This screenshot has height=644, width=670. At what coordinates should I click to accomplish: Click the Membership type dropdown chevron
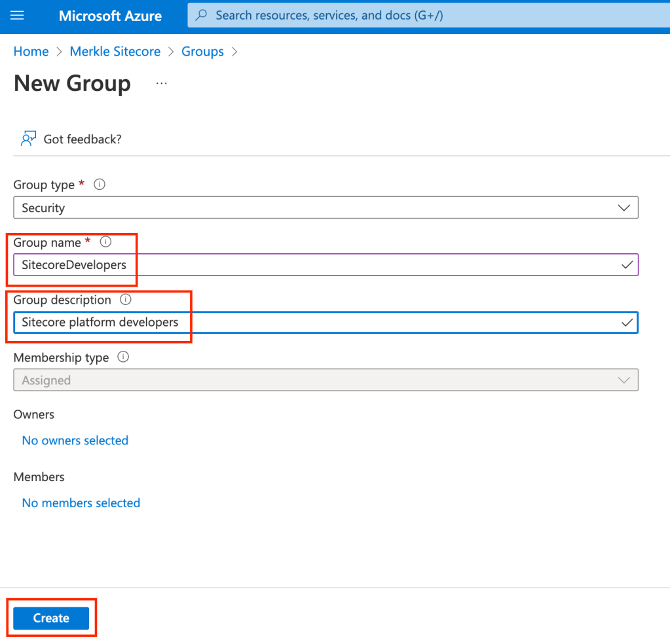624,380
